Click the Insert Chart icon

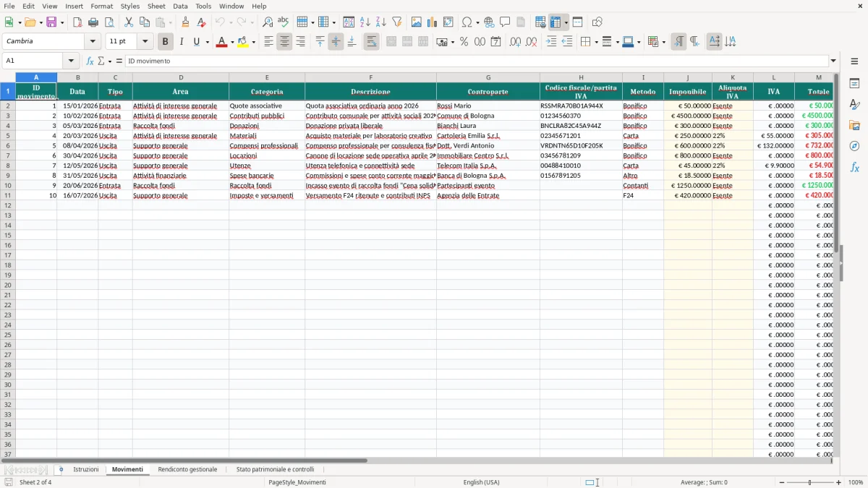[x=433, y=22]
